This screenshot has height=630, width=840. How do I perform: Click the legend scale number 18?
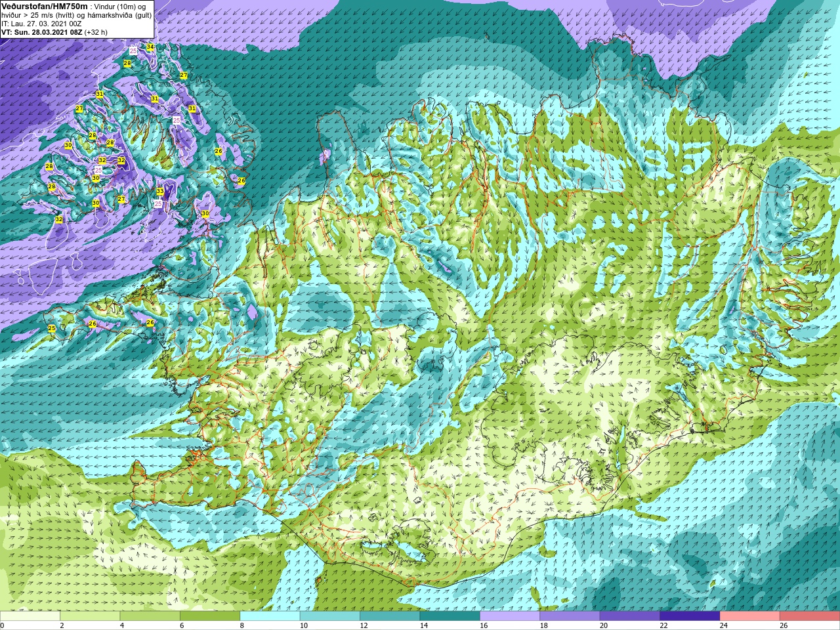(544, 626)
